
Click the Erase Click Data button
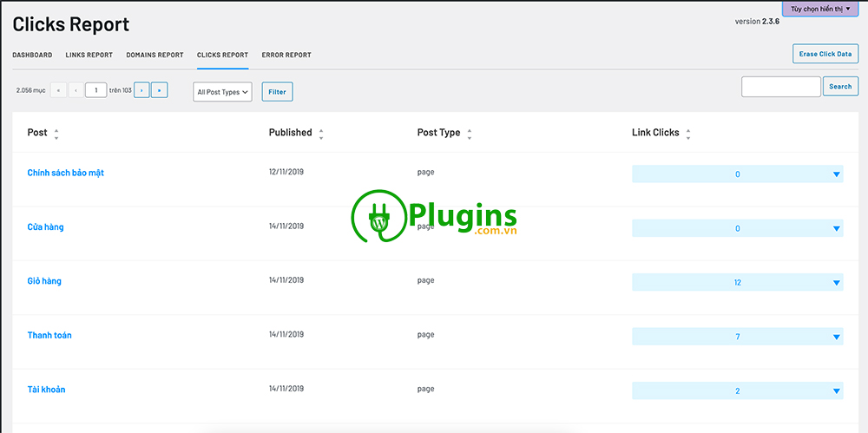(x=825, y=54)
